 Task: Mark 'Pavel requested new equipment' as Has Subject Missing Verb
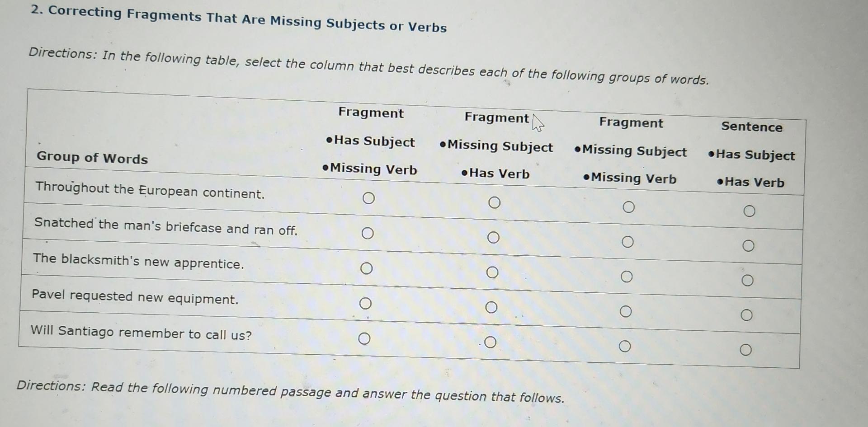coord(366,303)
